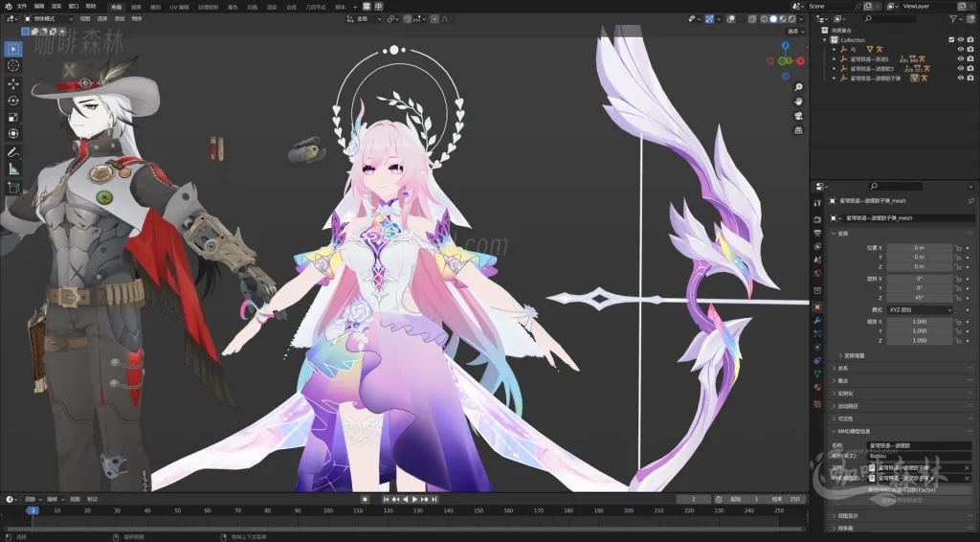Activate the Rotate tool in left toolbar
This screenshot has height=542, width=980.
coord(13,101)
